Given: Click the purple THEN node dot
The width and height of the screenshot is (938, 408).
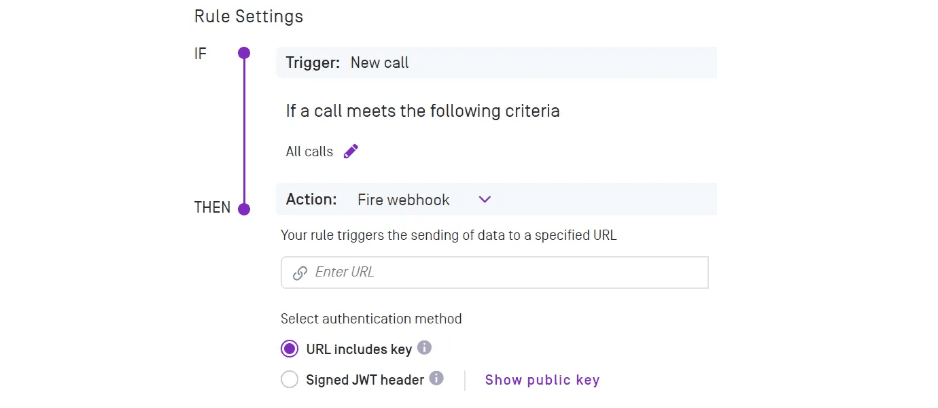Looking at the screenshot, I should coord(243,208).
